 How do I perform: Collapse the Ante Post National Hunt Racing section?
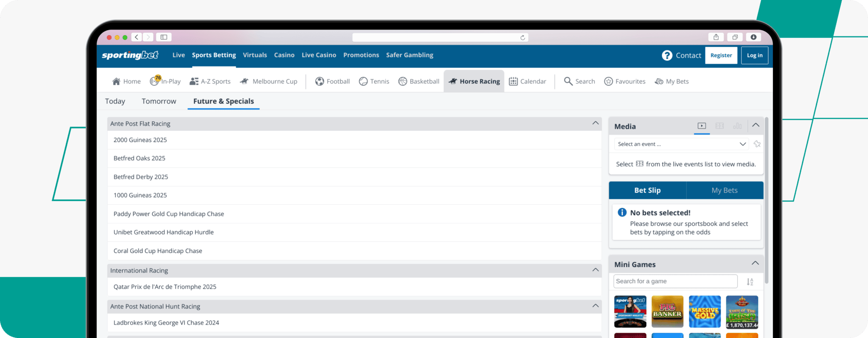point(595,306)
